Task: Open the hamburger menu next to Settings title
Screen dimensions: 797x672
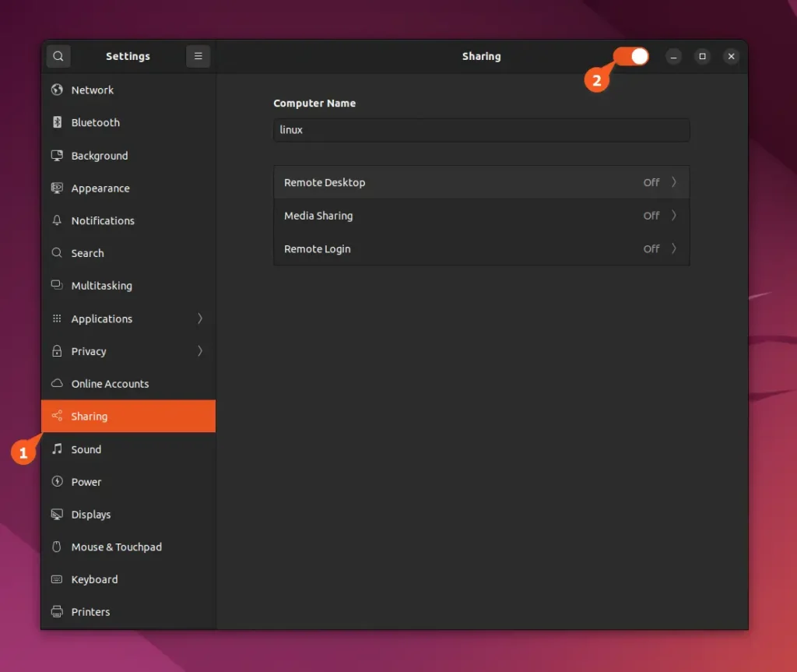Action: coord(198,56)
